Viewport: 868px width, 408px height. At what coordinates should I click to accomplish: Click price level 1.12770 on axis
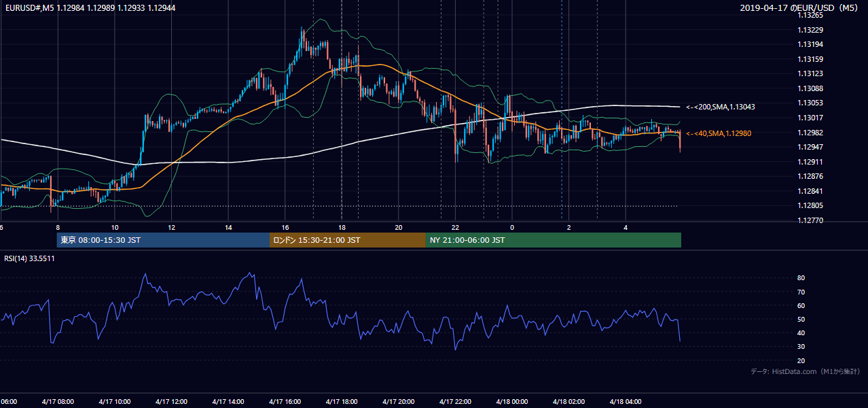811,220
